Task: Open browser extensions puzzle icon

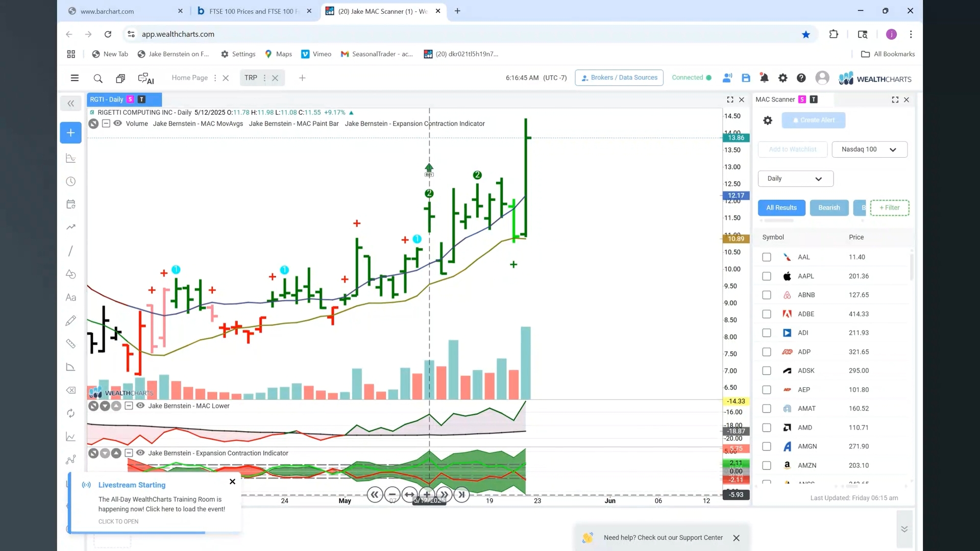Action: [834, 34]
